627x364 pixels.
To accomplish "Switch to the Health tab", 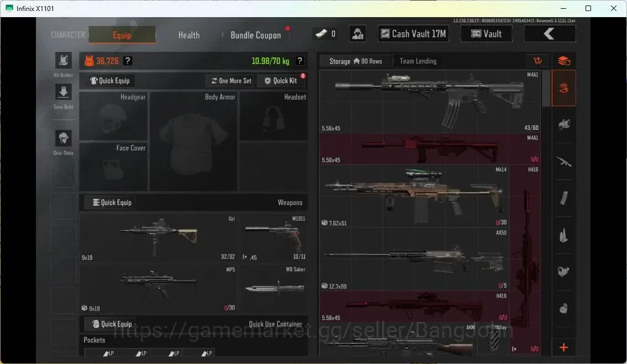I will [189, 35].
